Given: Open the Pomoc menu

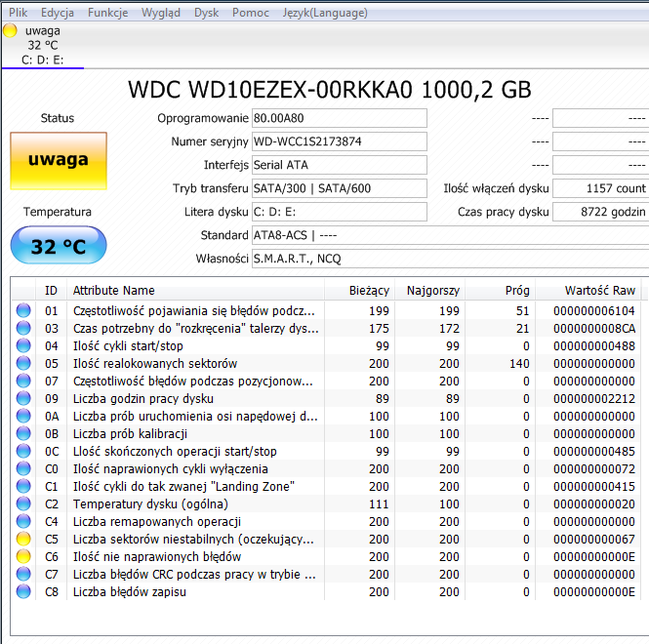Looking at the screenshot, I should click(x=251, y=13).
